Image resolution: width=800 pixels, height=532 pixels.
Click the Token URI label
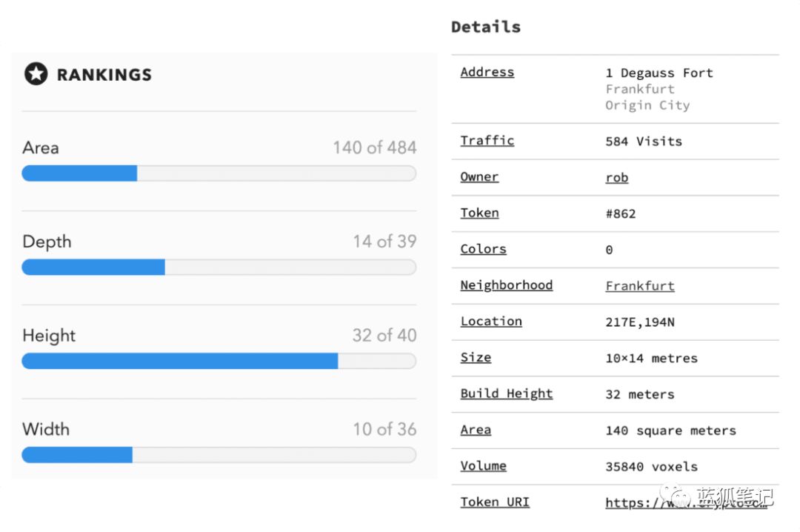[494, 502]
